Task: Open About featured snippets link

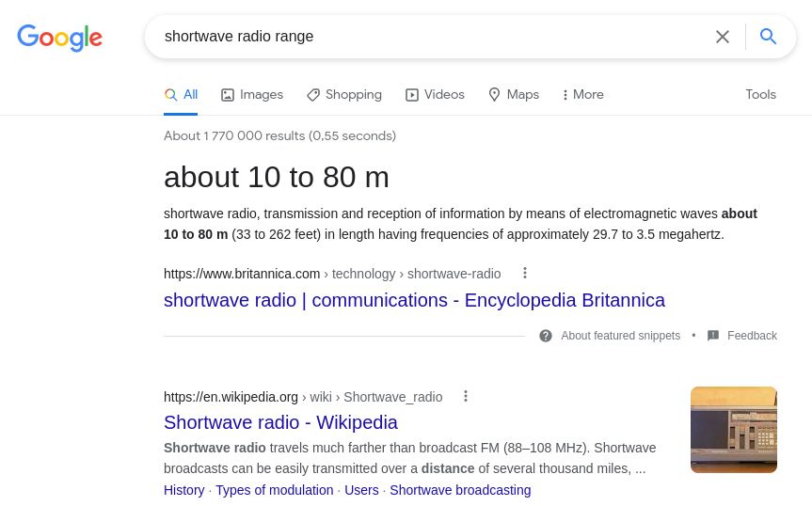Action: click(620, 336)
